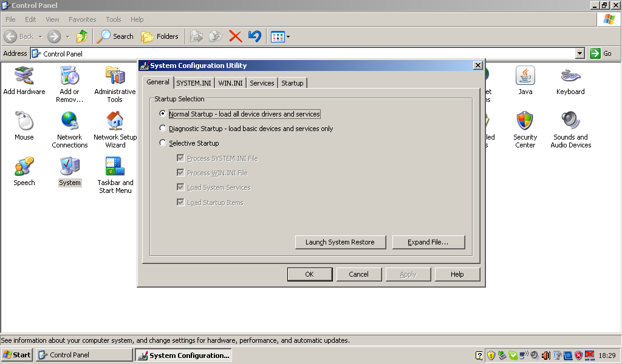
Task: Click the red shield alert tray icon
Action: click(x=578, y=356)
